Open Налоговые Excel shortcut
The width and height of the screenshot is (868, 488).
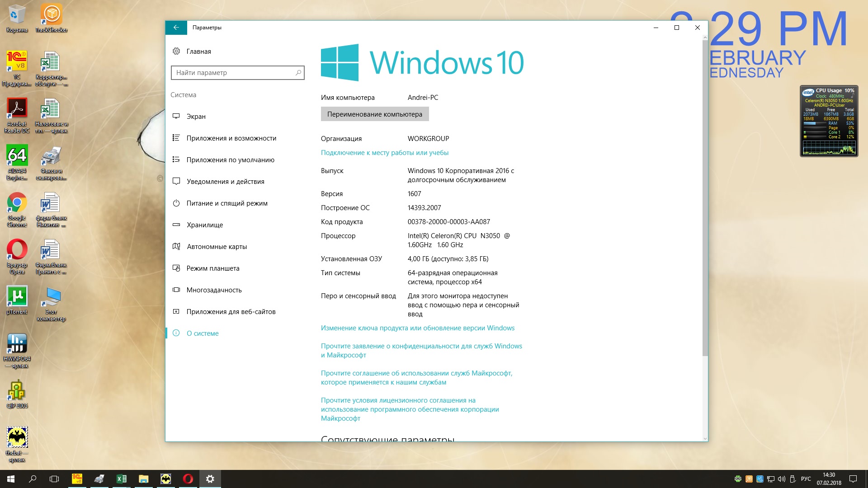tap(52, 116)
